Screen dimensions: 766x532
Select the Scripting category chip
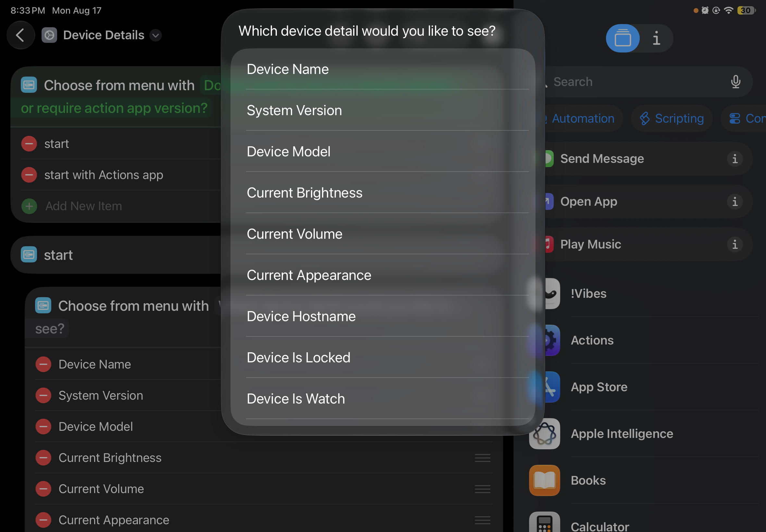tap(672, 118)
